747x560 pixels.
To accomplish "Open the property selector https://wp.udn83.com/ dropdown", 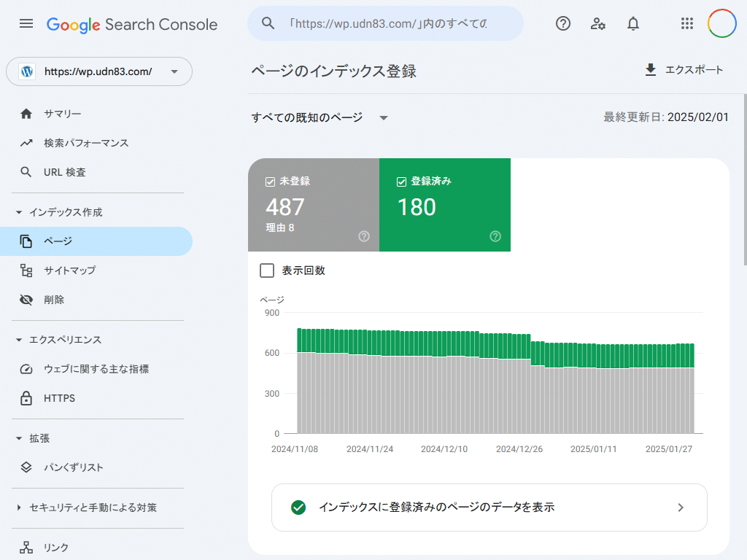I will tap(99, 71).
